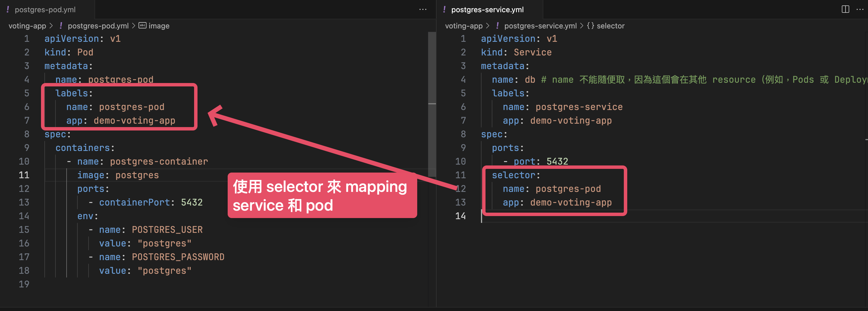Click 'image: postgres' line

click(x=118, y=175)
